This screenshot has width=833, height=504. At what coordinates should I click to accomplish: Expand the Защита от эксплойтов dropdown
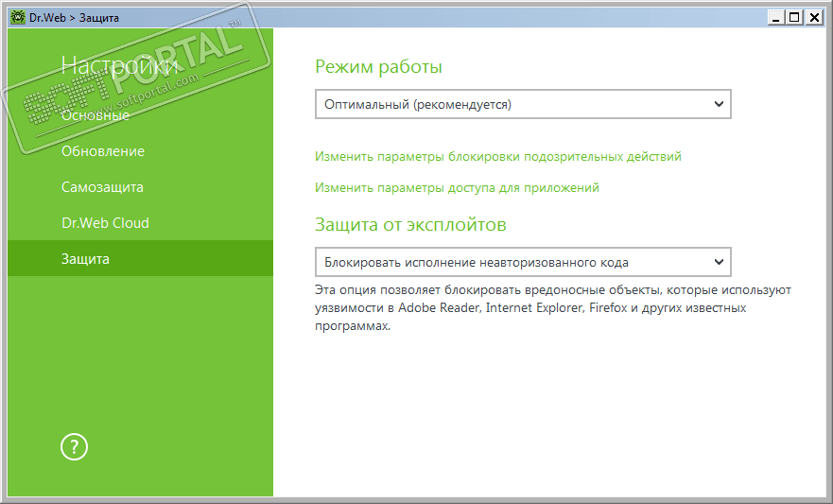tap(523, 262)
